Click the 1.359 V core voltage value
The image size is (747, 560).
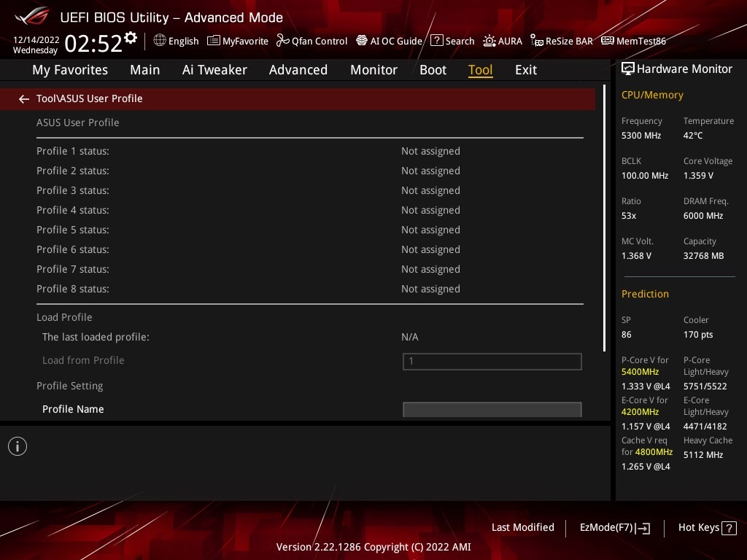click(x=698, y=176)
